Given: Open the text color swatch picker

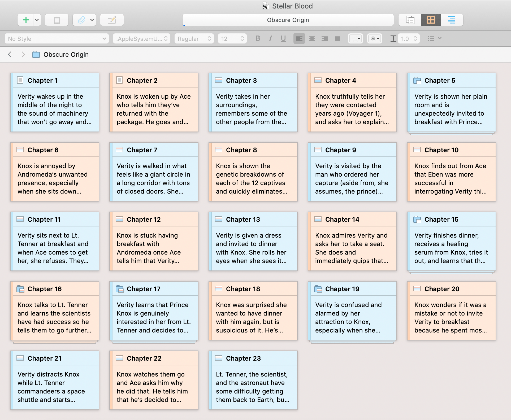Looking at the screenshot, I should [x=355, y=38].
